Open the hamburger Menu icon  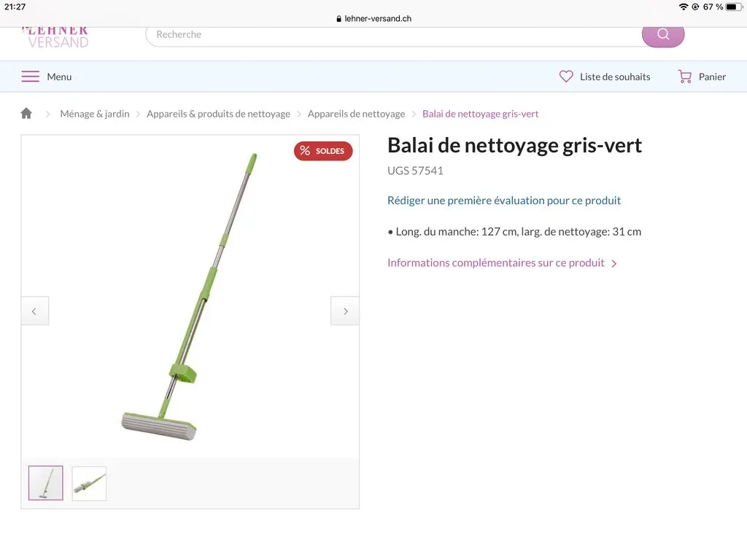30,77
